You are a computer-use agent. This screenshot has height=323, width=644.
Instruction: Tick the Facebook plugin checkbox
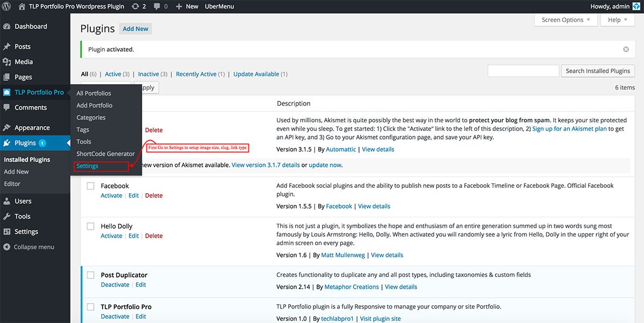point(91,186)
